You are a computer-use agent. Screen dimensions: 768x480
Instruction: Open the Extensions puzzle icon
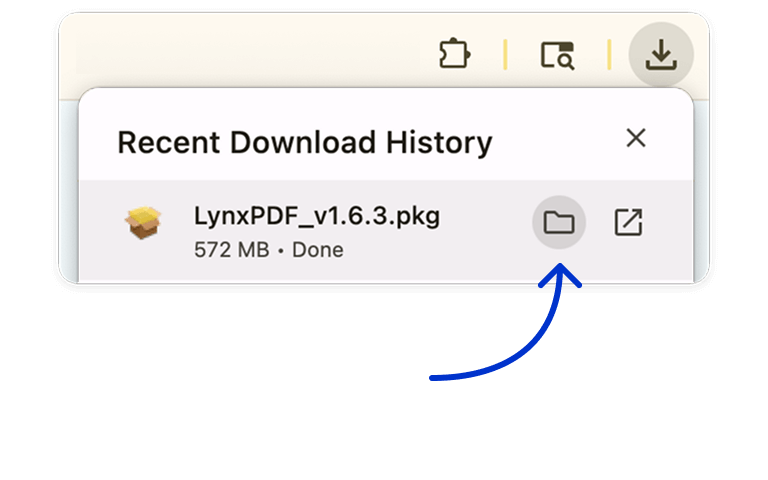coord(455,54)
